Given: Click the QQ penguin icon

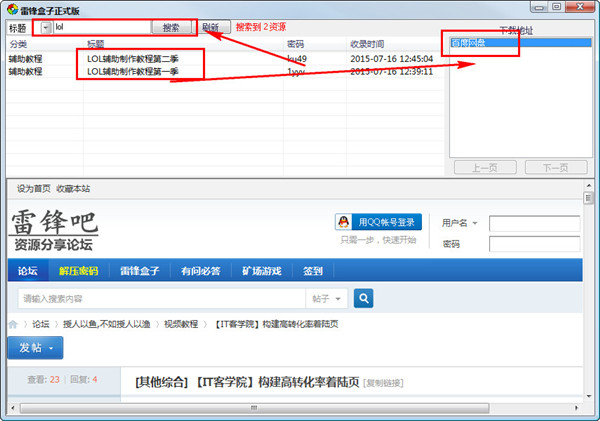Looking at the screenshot, I should click(x=344, y=222).
